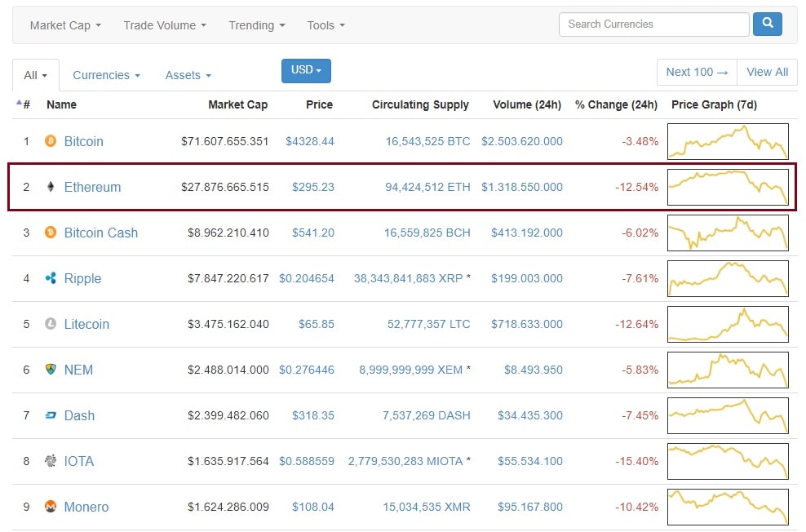This screenshot has width=806, height=532.
Task: Click the Litecoin logo icon
Action: click(x=51, y=324)
